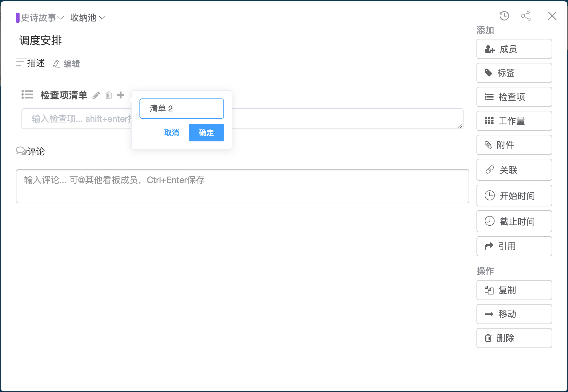Screen dimensions: 568x392
Task: Click in the 评论 comment text box
Action: click(242, 186)
